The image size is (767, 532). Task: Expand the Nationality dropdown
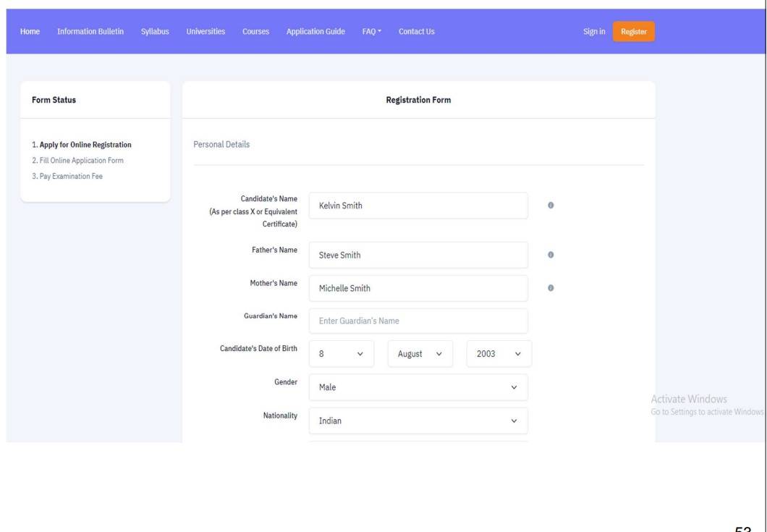[x=418, y=421]
